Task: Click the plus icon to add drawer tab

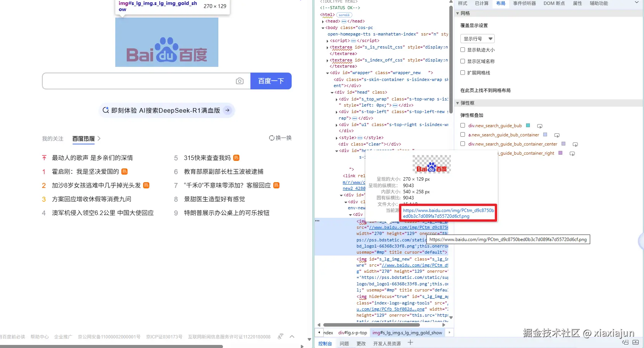Action: point(410,343)
